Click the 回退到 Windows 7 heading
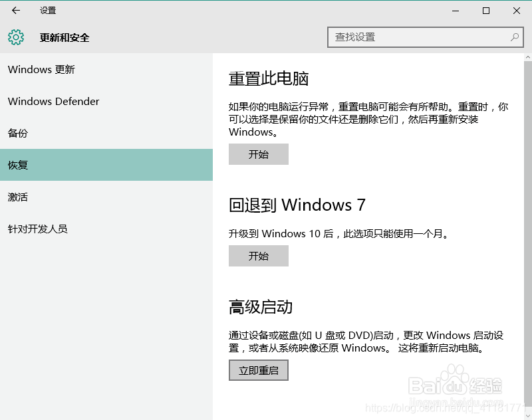 click(297, 205)
